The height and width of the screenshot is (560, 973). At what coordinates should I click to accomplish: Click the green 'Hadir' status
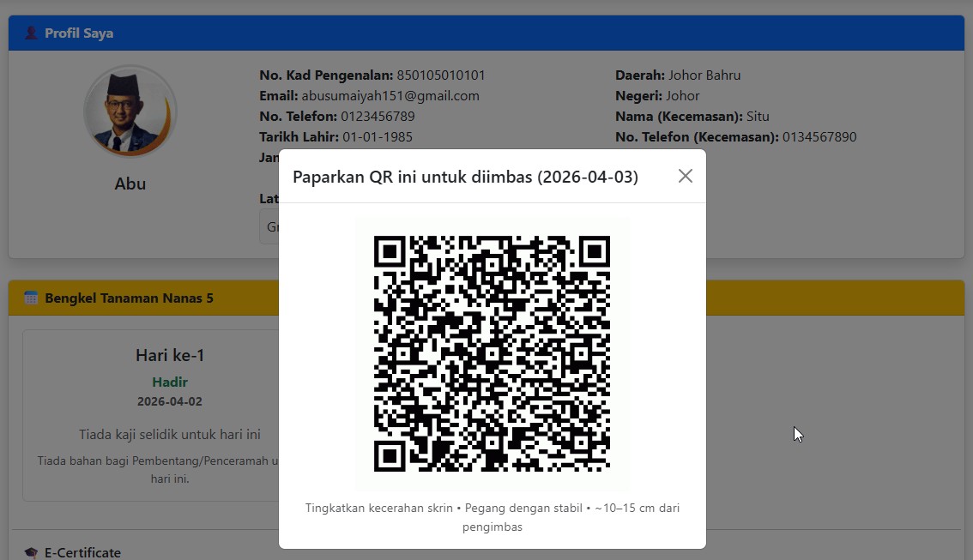click(170, 382)
